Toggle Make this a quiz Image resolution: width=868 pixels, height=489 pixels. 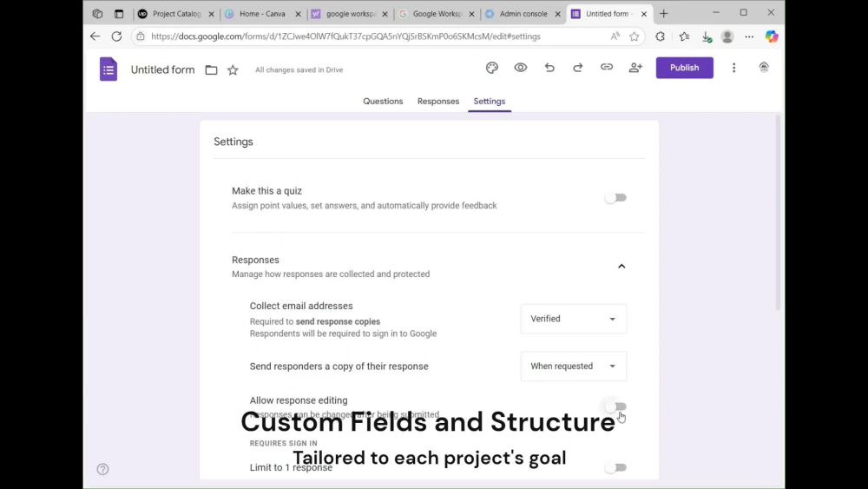click(x=615, y=198)
